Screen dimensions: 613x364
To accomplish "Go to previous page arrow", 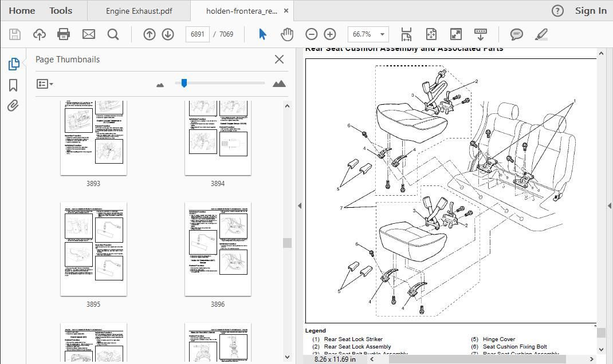I will (x=150, y=34).
